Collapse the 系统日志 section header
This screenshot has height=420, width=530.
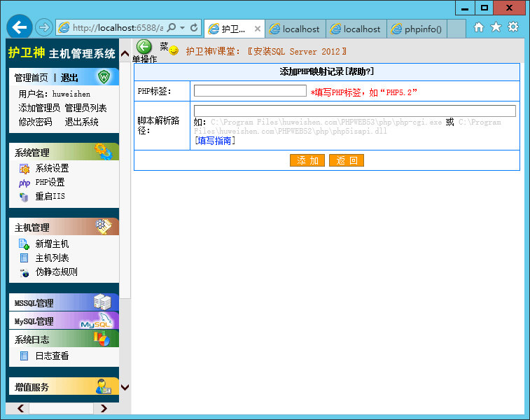[x=64, y=339]
